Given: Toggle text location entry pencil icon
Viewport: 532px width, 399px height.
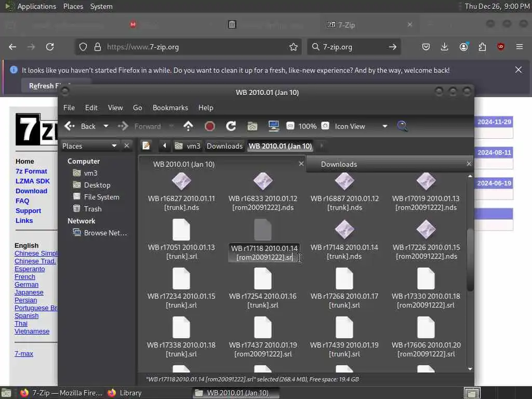Looking at the screenshot, I should [x=146, y=146].
